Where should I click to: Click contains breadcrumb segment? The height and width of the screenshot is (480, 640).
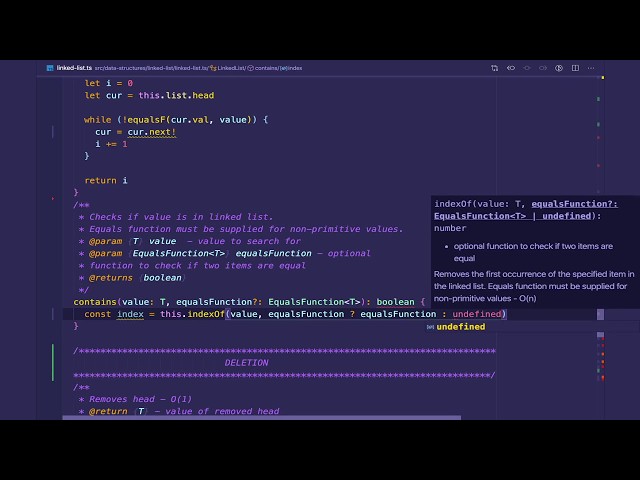267,68
